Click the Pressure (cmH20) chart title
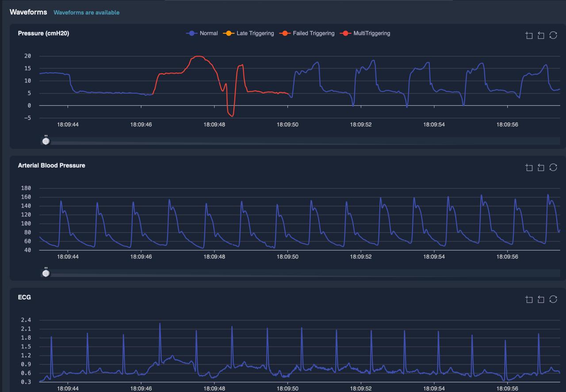566x392 pixels. 44,33
